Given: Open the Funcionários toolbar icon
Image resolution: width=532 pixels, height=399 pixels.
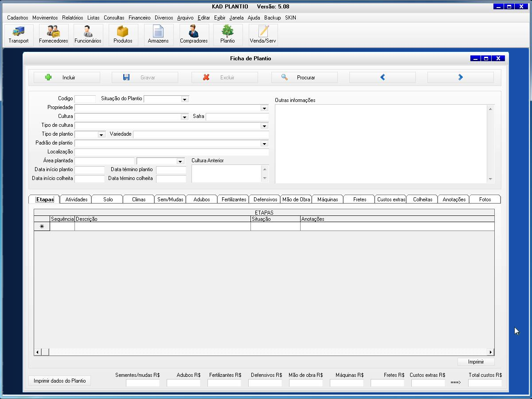Looking at the screenshot, I should point(88,35).
